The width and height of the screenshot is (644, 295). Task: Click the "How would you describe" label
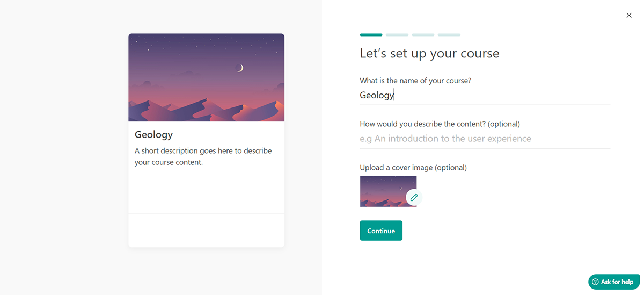tap(440, 124)
